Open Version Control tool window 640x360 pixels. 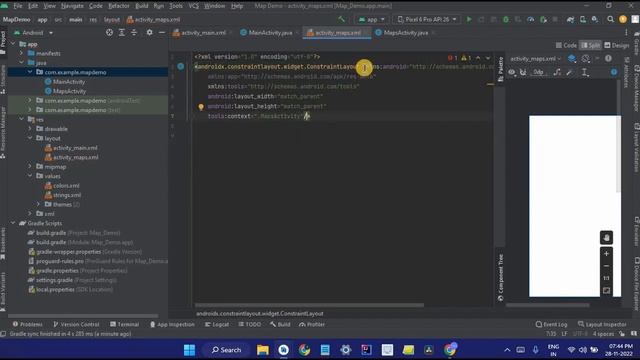click(x=76, y=324)
